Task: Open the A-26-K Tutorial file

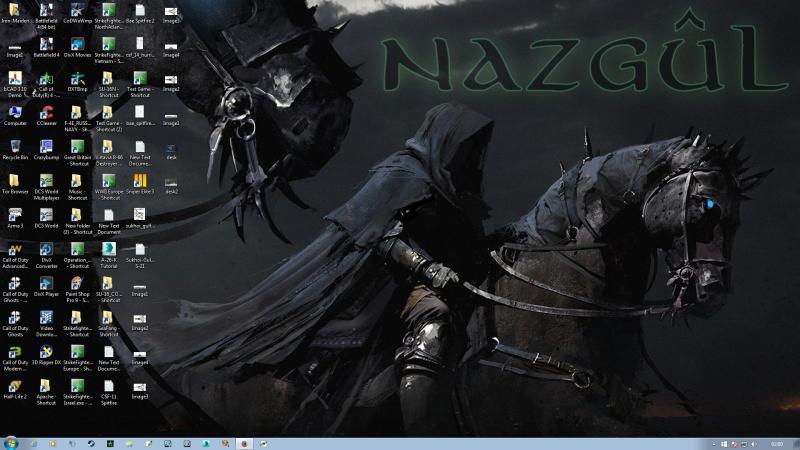Action: pyautogui.click(x=109, y=255)
